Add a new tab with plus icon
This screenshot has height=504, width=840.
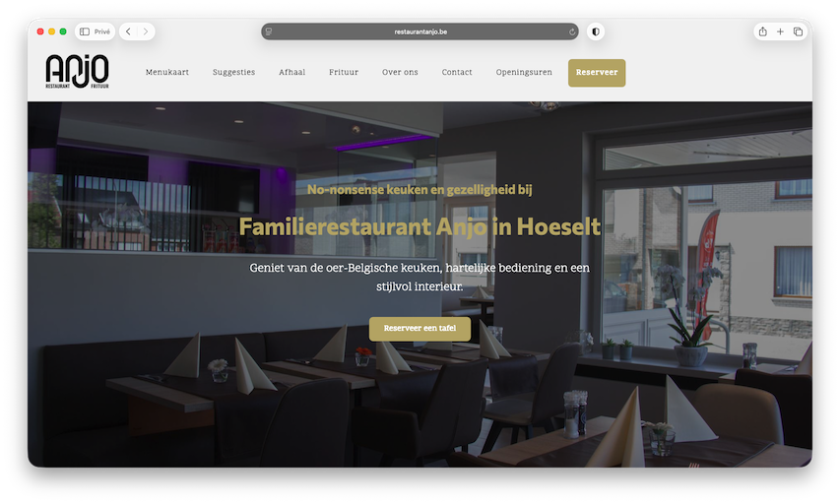pos(780,31)
